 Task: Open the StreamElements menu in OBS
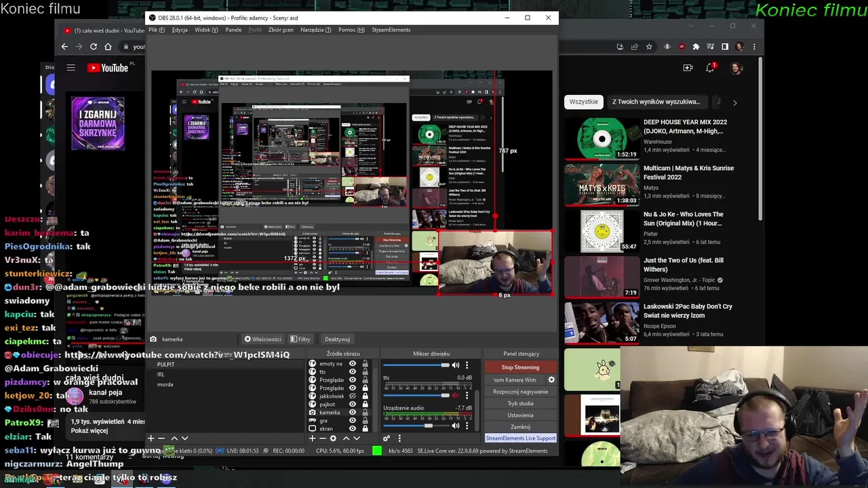(x=391, y=30)
